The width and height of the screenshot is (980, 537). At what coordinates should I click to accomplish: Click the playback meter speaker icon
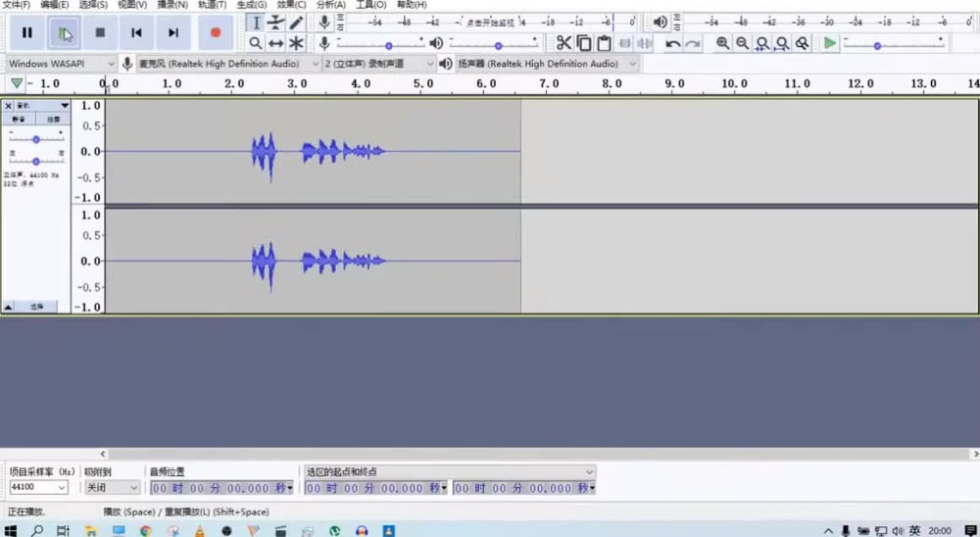tap(660, 23)
